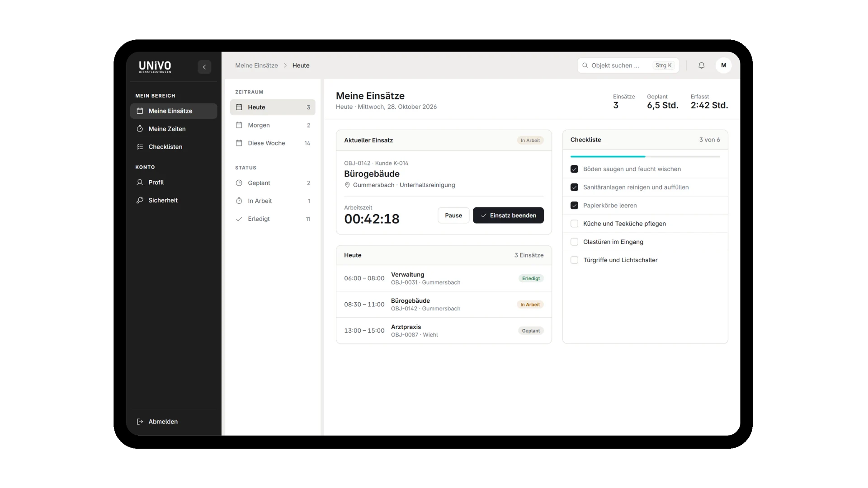The height and width of the screenshot is (488, 868).
Task: Open the notifications bell
Action: pyautogui.click(x=701, y=66)
